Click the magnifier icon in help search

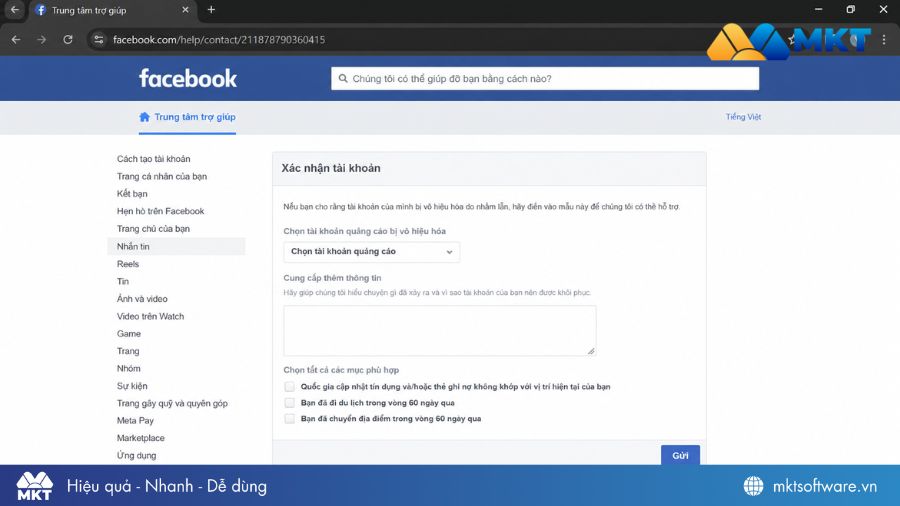click(x=343, y=79)
